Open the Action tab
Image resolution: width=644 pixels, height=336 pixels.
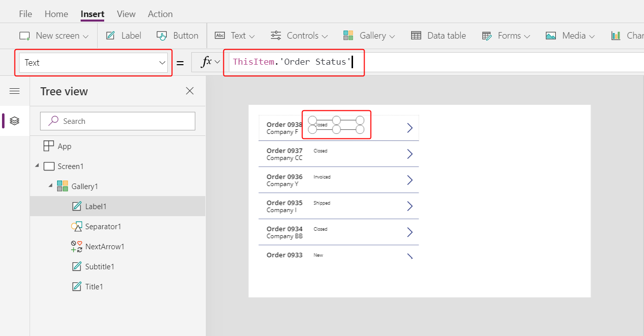pyautogui.click(x=160, y=14)
